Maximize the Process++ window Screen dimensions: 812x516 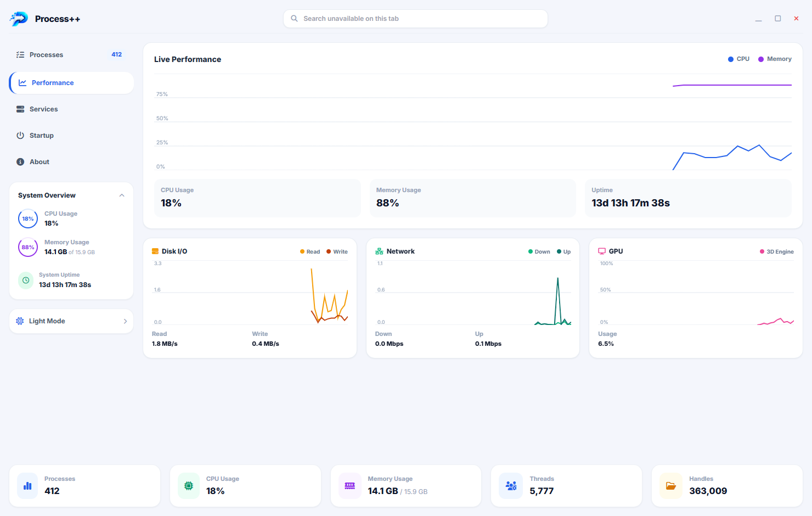[777, 19]
